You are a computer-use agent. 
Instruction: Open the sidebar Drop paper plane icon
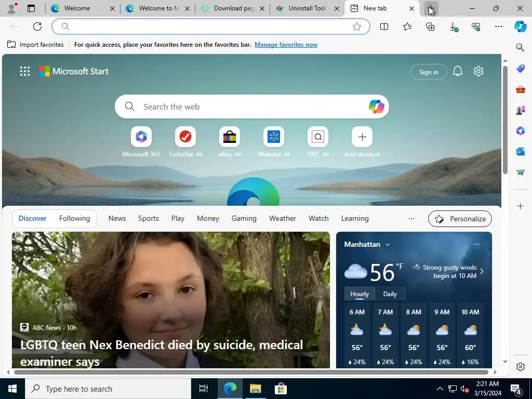tap(521, 172)
